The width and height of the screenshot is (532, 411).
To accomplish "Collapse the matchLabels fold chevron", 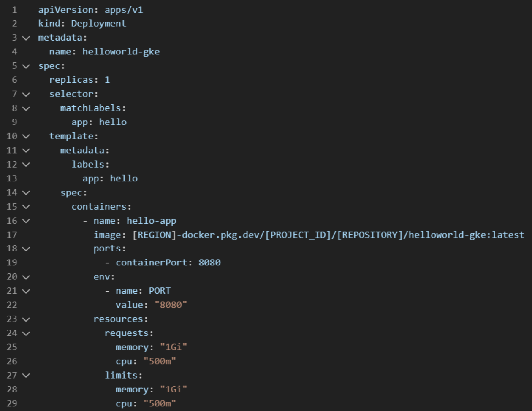I will [x=26, y=108].
